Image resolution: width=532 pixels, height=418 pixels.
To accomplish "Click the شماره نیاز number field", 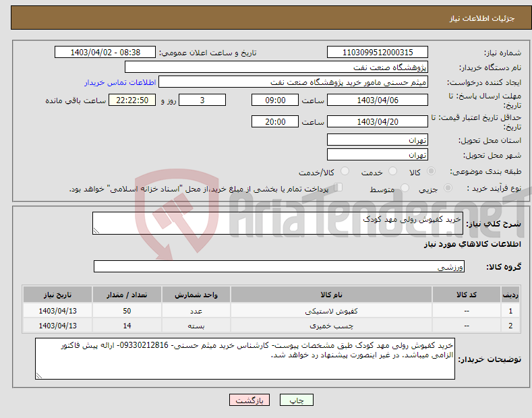I will point(378,53).
